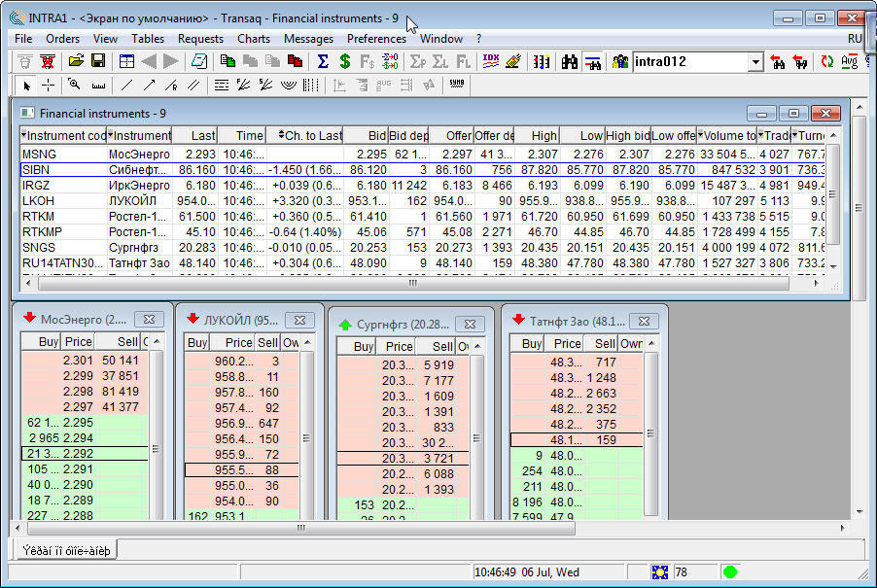This screenshot has height=588, width=877.
Task: Select the crosshair cursor tool
Action: pos(48,85)
